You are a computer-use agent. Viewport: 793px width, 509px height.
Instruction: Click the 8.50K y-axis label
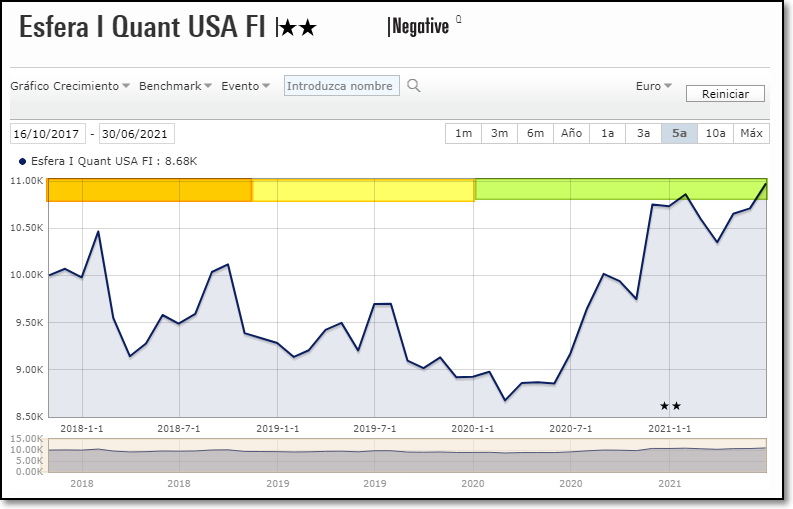tap(27, 417)
